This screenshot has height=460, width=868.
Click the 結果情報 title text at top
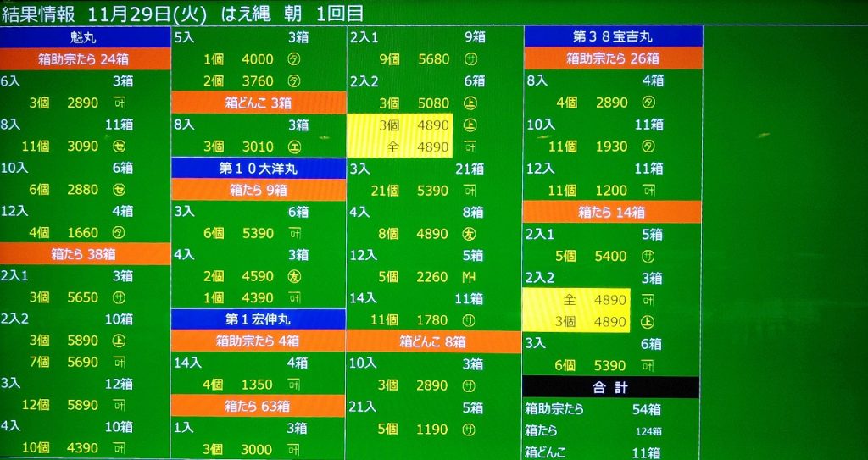(39, 12)
